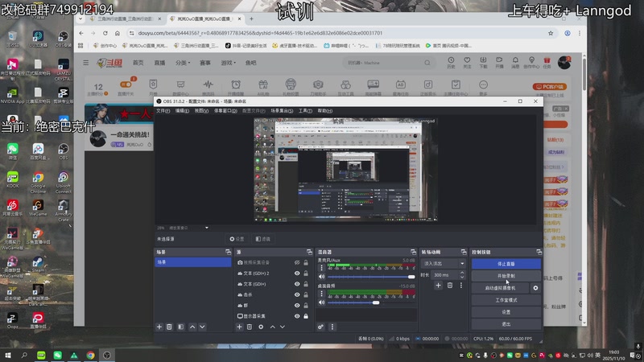644x362 pixels.
Task: Undock the 源 panel via pop-out icon
Action: pyautogui.click(x=309, y=252)
